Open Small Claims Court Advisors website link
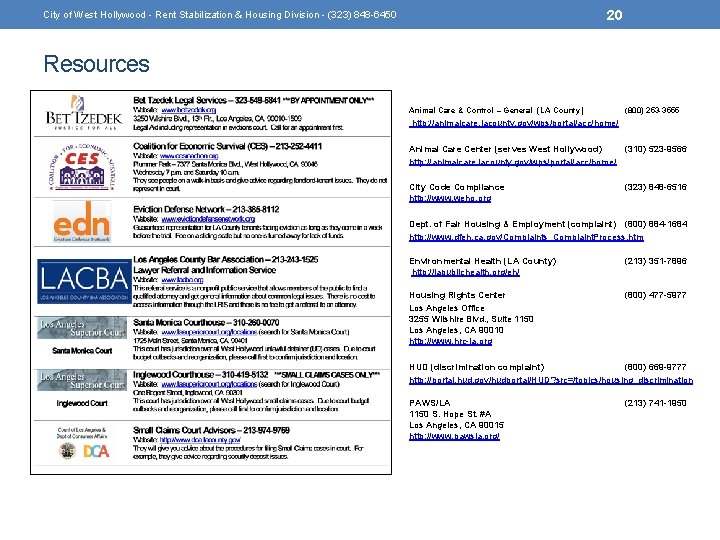This screenshot has width=720, height=540. pyautogui.click(x=200, y=440)
